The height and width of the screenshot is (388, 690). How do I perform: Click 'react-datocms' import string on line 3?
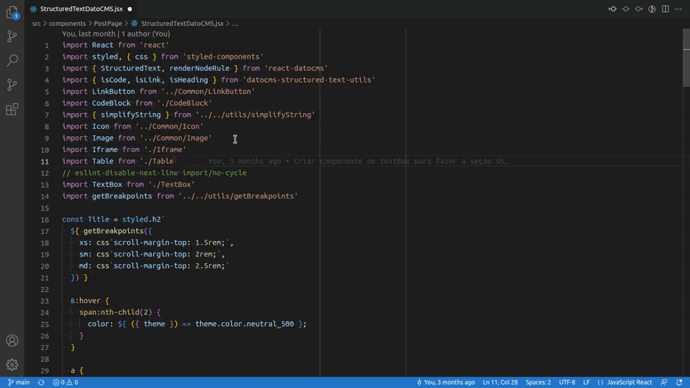pyautogui.click(x=296, y=68)
